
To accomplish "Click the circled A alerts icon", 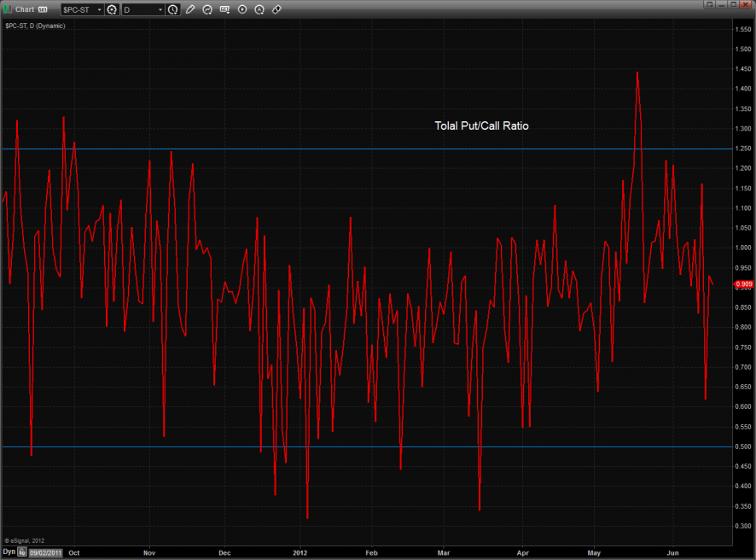I will click(259, 9).
